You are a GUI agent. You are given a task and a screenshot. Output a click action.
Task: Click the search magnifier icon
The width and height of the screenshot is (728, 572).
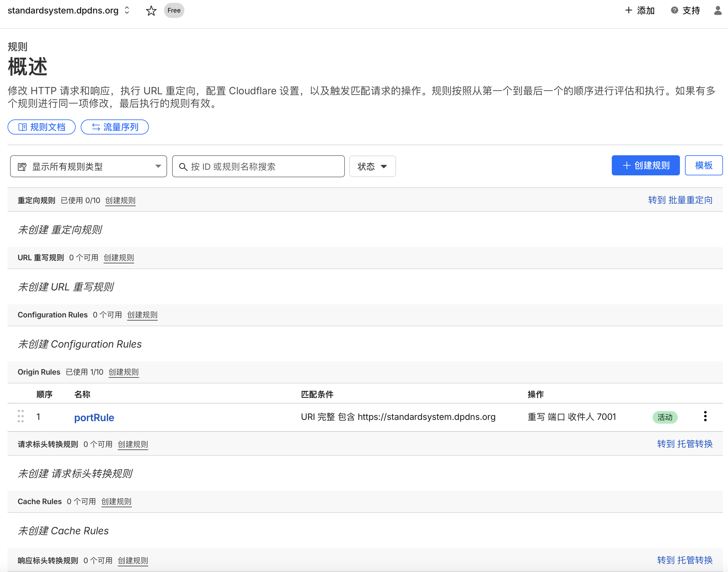pos(183,167)
